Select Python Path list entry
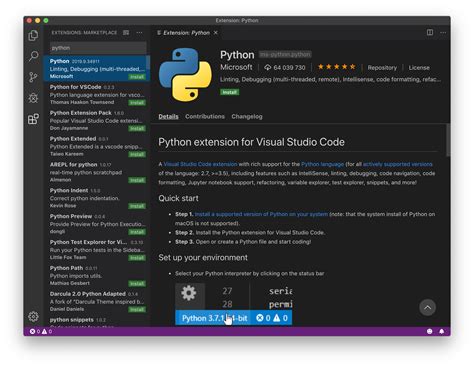This screenshot has width=474, height=367. click(x=96, y=275)
